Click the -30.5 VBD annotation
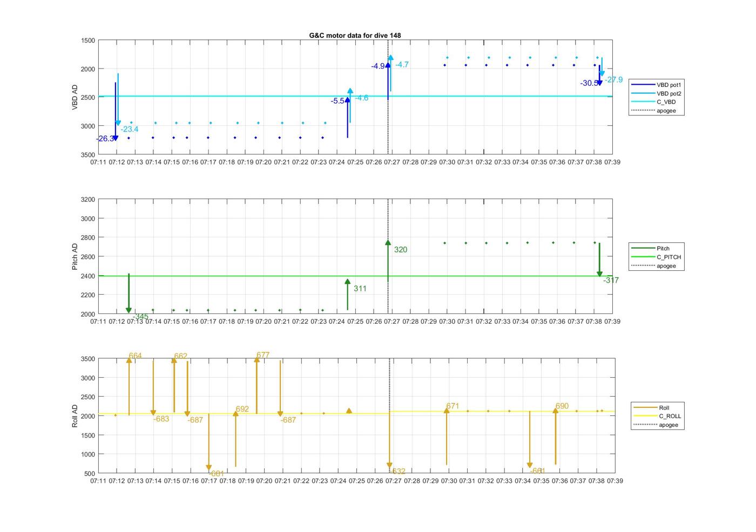The height and width of the screenshot is (532, 756). pos(589,83)
